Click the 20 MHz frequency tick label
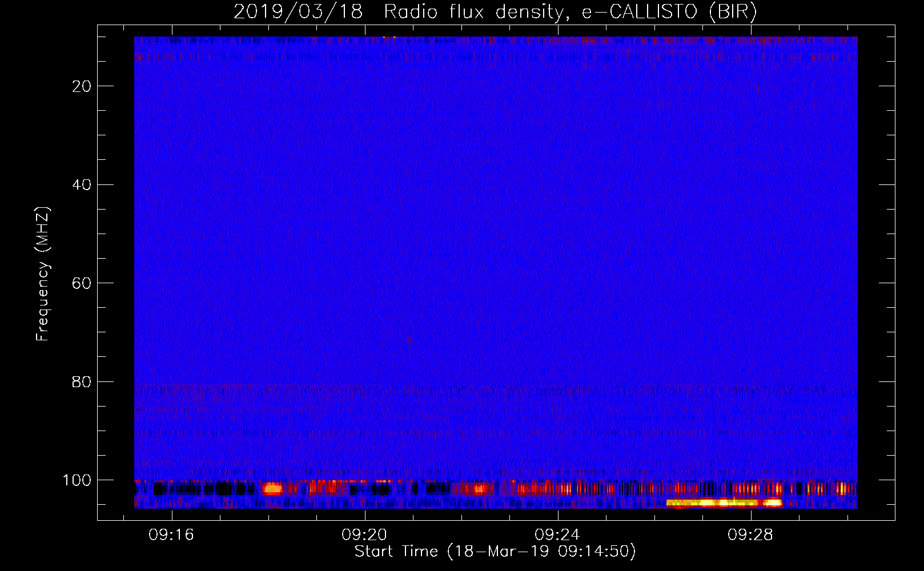The image size is (924, 571). [82, 86]
